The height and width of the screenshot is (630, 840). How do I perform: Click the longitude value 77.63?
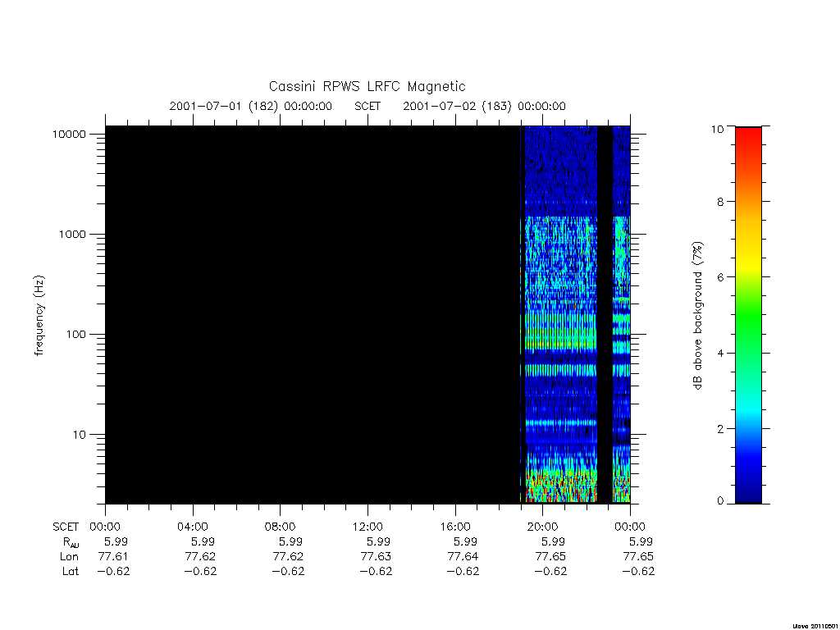(376, 557)
